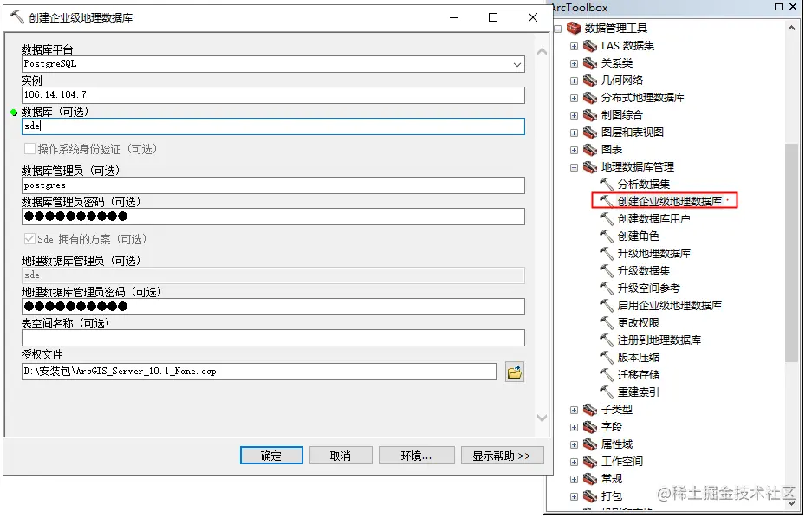This screenshot has width=812, height=518.
Task: Click the ArcToolbox vertical scrollbar thumb
Action: pos(790,253)
